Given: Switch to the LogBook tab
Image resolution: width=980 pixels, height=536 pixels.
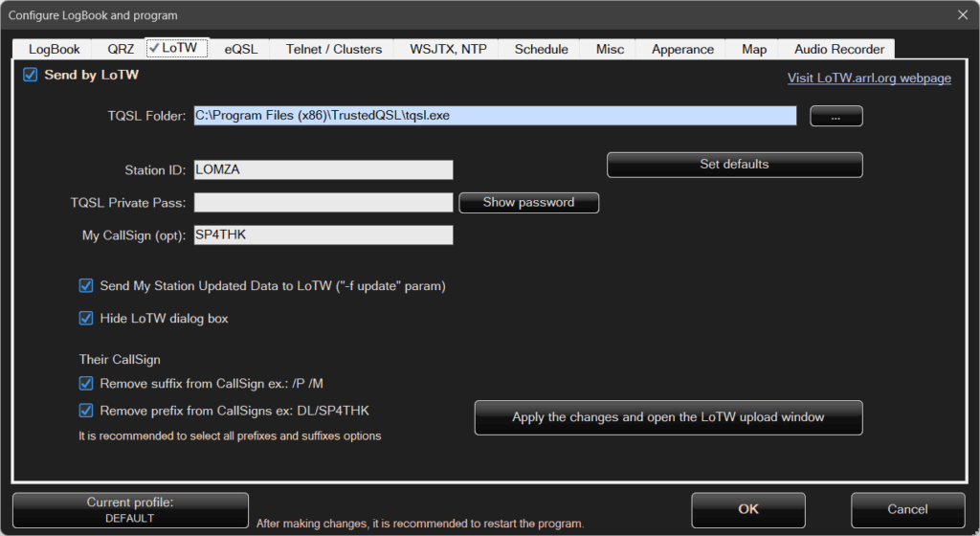Looking at the screenshot, I should pos(54,49).
